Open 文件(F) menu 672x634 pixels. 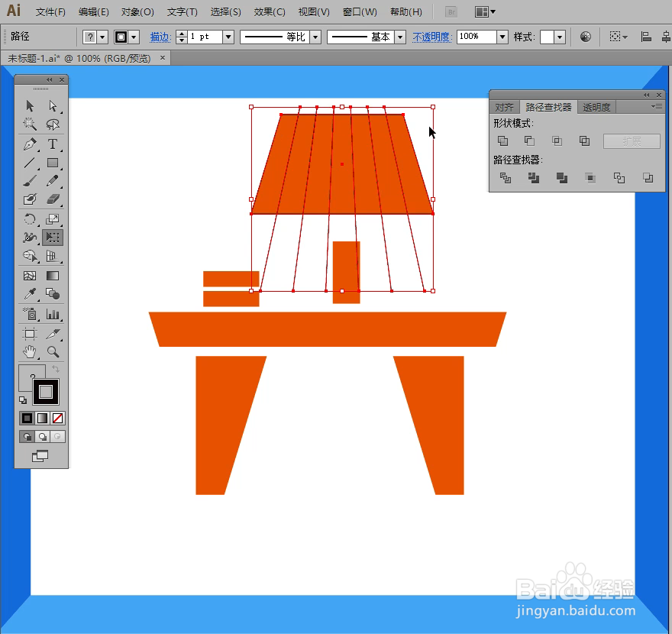click(50, 12)
